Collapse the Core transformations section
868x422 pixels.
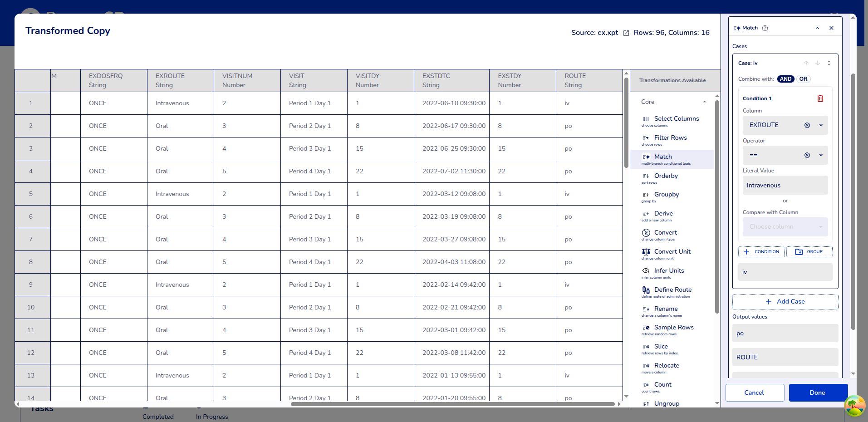(x=704, y=102)
